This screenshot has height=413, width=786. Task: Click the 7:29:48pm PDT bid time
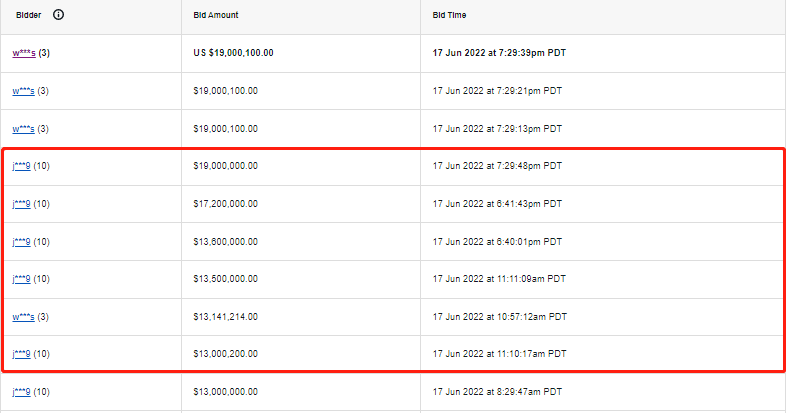497,166
